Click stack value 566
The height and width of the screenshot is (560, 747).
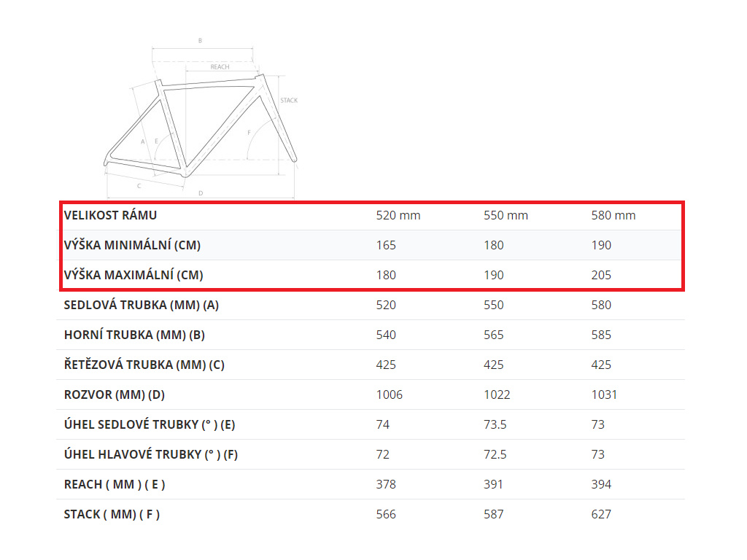[386, 515]
